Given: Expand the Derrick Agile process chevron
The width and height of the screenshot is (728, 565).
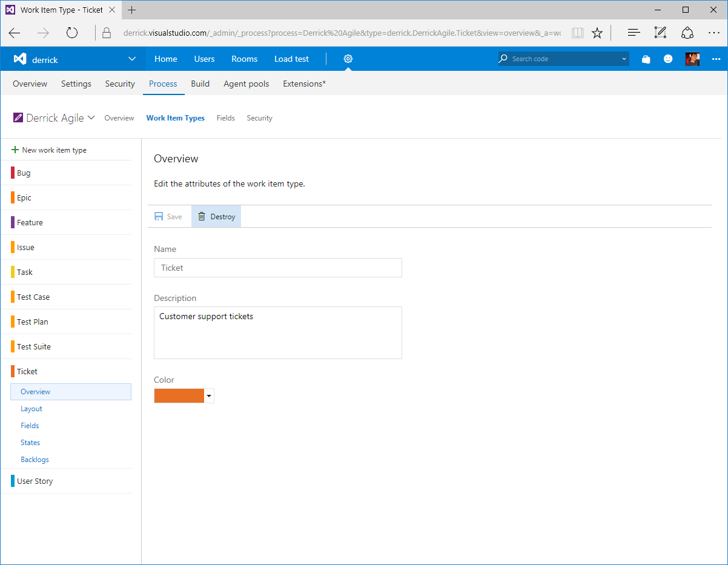Looking at the screenshot, I should click(x=91, y=117).
